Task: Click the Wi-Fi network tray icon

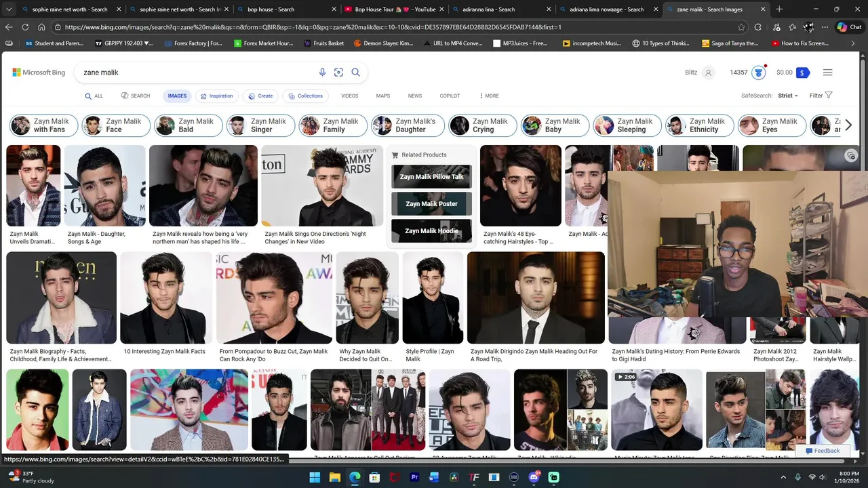Action: [812, 477]
